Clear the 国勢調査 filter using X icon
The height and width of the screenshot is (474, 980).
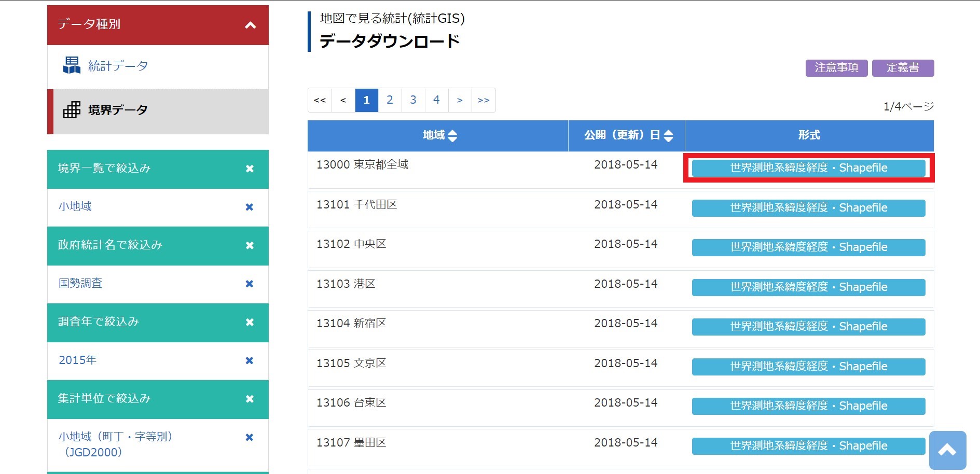[x=249, y=284]
